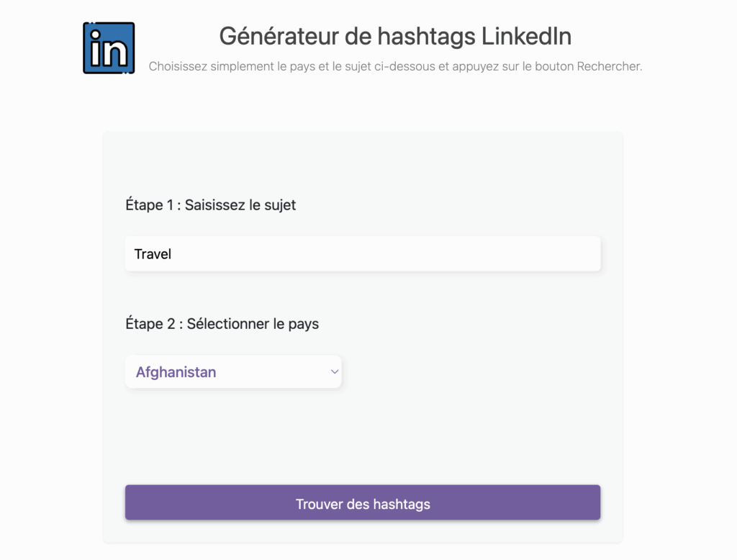
Task: Click the LinkedIn logo icon
Action: pyautogui.click(x=109, y=48)
